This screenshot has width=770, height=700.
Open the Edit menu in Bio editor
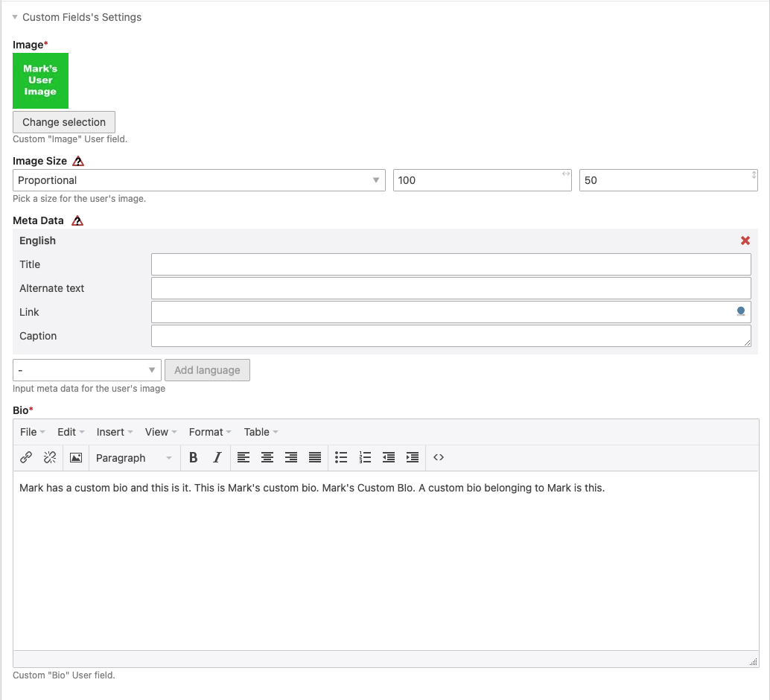point(71,432)
